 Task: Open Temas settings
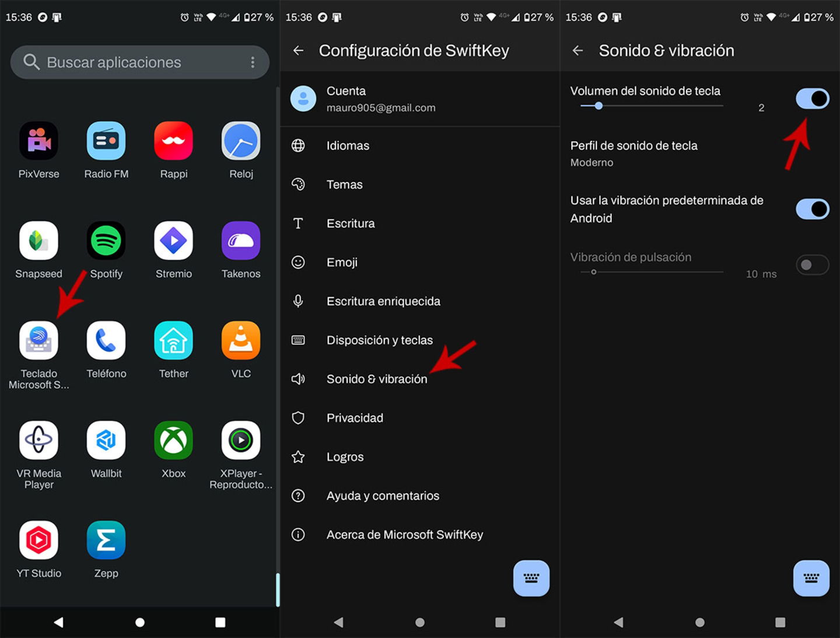point(420,184)
